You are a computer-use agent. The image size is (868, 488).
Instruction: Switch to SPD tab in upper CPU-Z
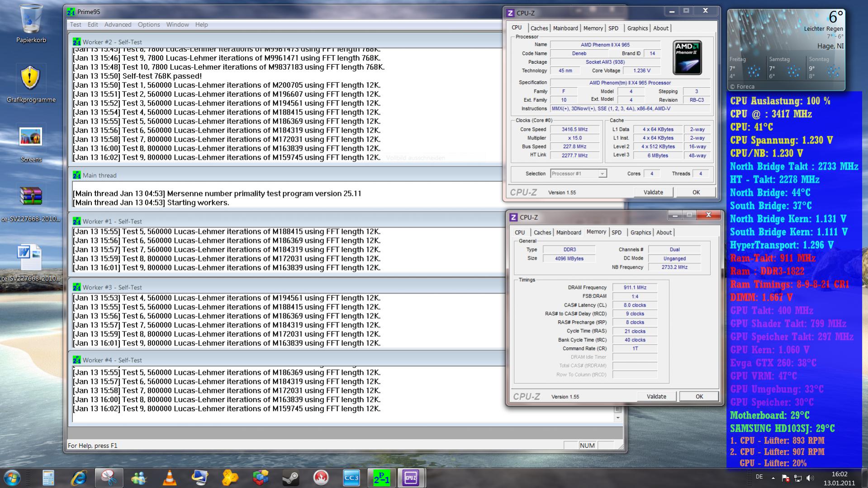[x=613, y=28]
